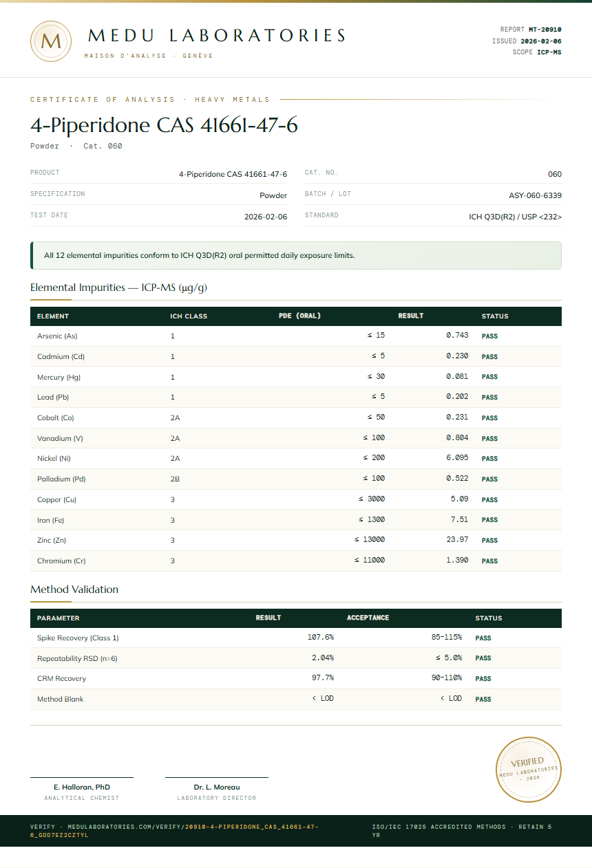Select the Chromium limit ≤ 11000
592x868 pixels.
tap(370, 561)
